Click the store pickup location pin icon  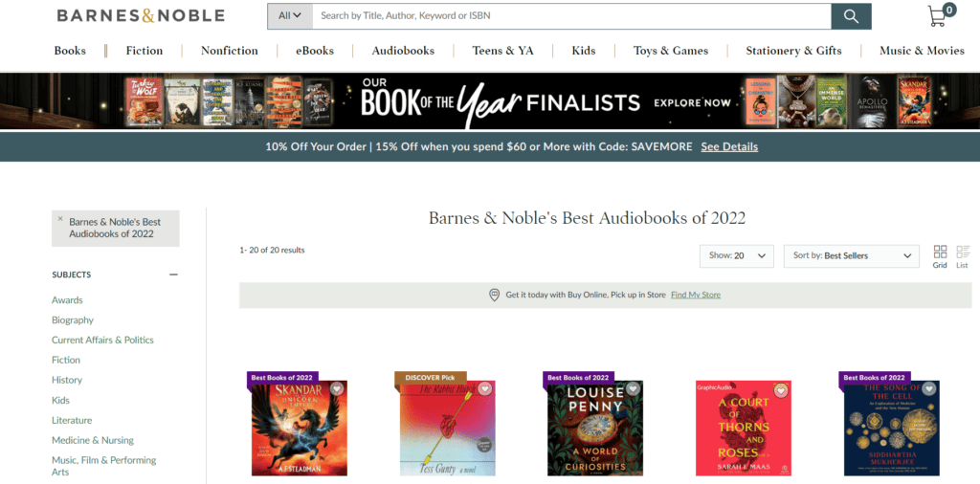(495, 295)
